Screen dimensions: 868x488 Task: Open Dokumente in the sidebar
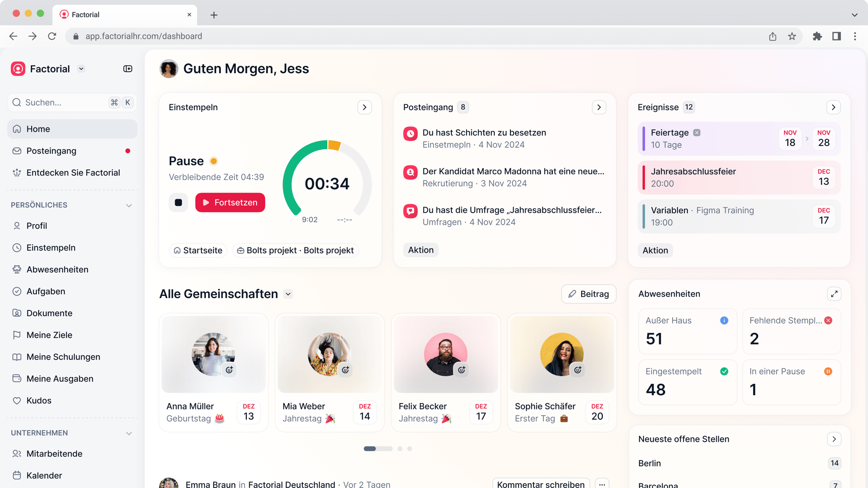pos(72,313)
